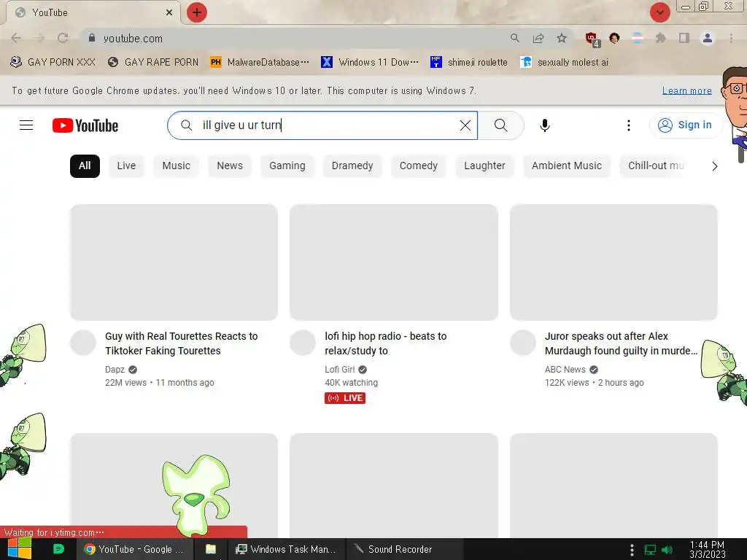The height and width of the screenshot is (560, 747).
Task: Open 'Juror speaks out after Alex' title
Action: click(621, 343)
